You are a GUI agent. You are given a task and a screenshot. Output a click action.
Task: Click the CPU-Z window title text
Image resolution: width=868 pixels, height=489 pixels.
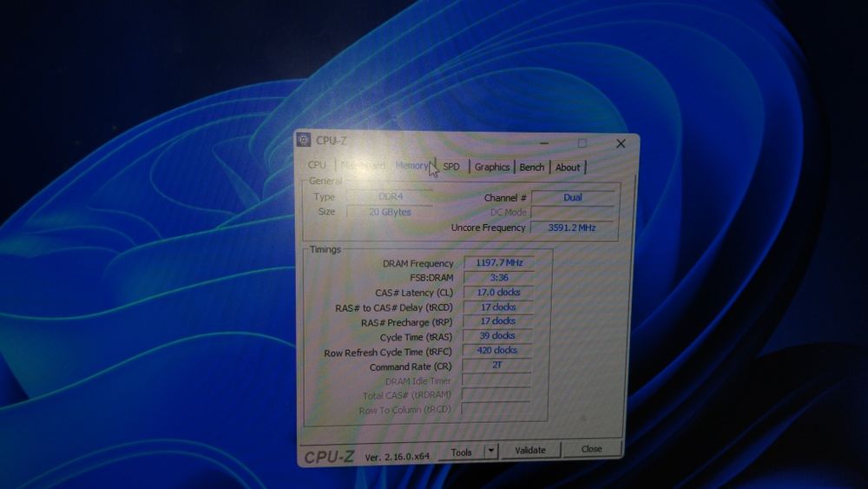[331, 141]
